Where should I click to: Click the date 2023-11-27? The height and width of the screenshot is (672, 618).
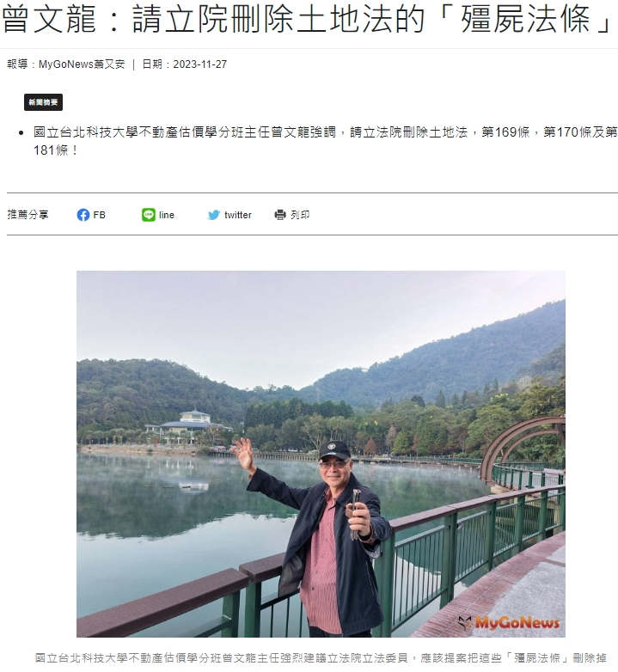[200, 64]
